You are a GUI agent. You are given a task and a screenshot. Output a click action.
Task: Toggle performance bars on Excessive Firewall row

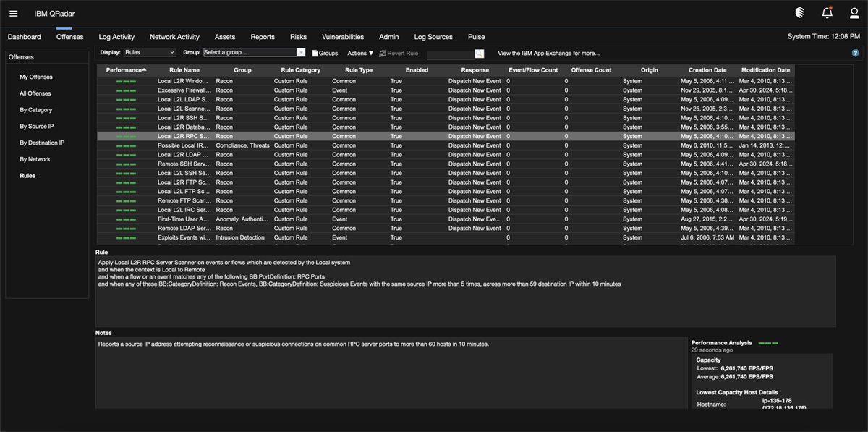(x=126, y=90)
